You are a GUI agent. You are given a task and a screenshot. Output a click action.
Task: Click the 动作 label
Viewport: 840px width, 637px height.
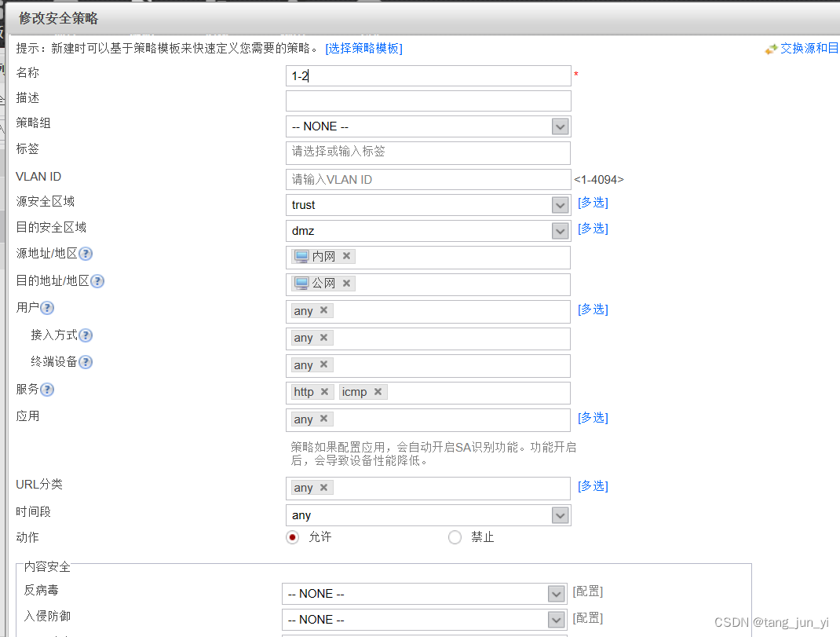click(27, 537)
